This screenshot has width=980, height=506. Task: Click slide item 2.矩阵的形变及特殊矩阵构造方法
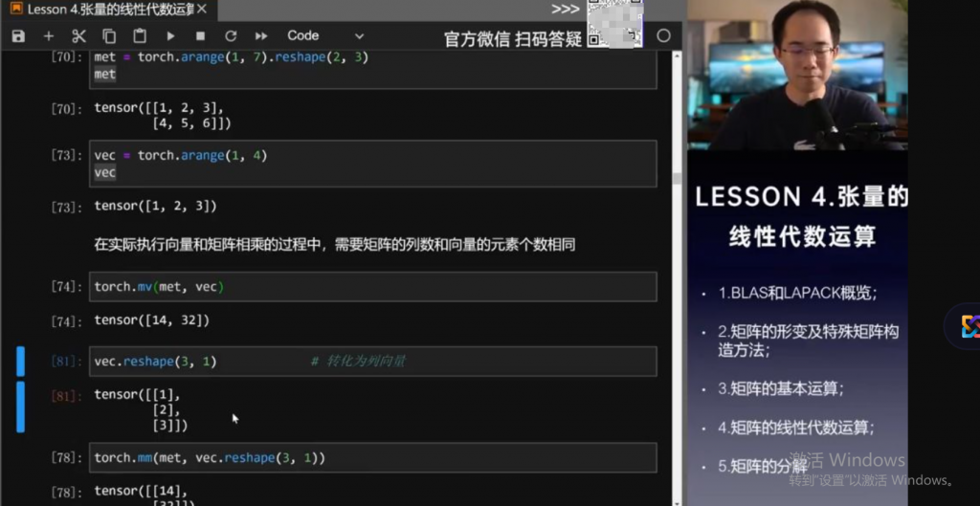coord(808,341)
